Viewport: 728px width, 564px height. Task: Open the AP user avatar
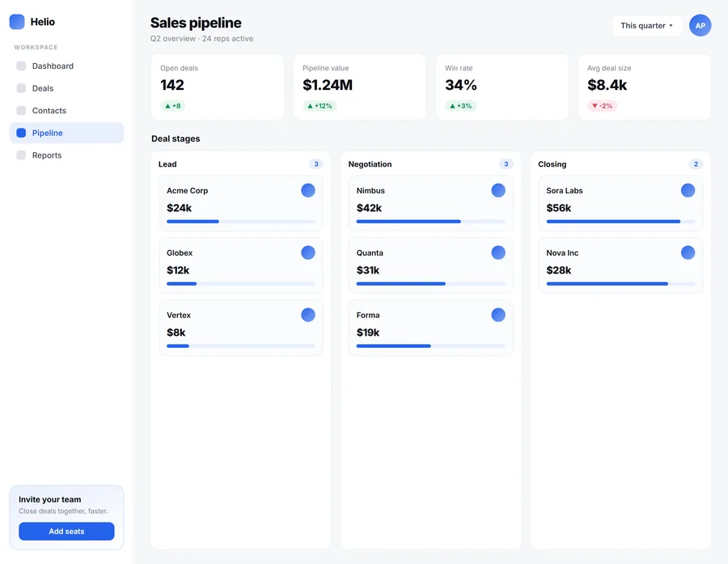(700, 26)
